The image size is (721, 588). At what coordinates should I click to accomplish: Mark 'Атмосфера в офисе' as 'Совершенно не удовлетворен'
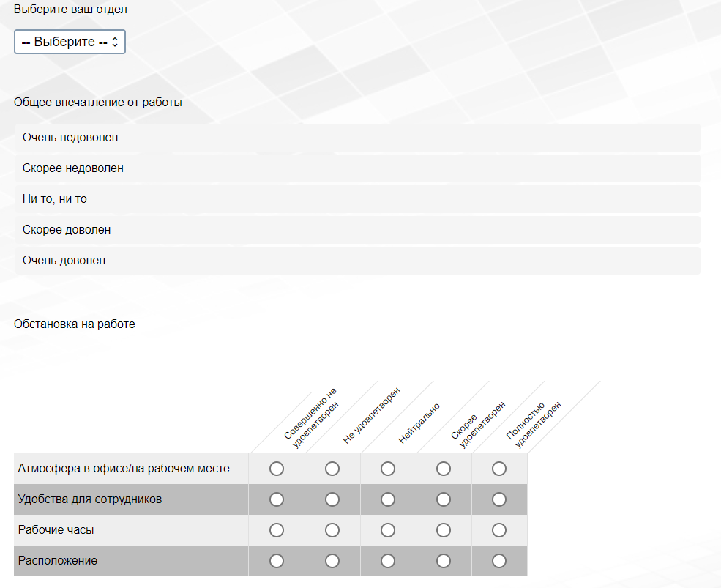click(277, 469)
